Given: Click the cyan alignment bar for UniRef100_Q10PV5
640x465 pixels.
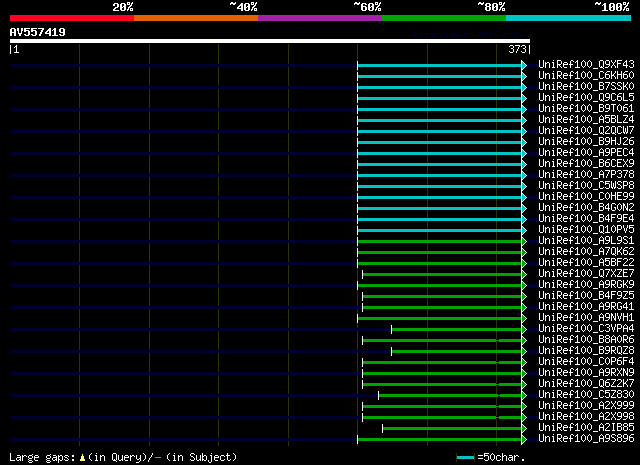Looking at the screenshot, I should pyautogui.click(x=440, y=231).
